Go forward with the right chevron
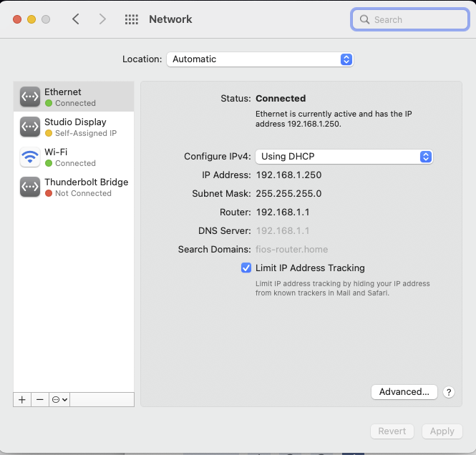 click(102, 19)
